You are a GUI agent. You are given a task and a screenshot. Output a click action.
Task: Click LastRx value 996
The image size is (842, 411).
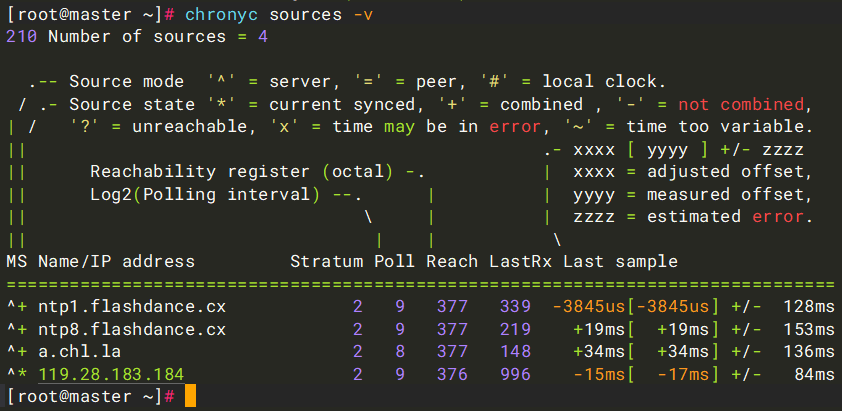click(516, 374)
